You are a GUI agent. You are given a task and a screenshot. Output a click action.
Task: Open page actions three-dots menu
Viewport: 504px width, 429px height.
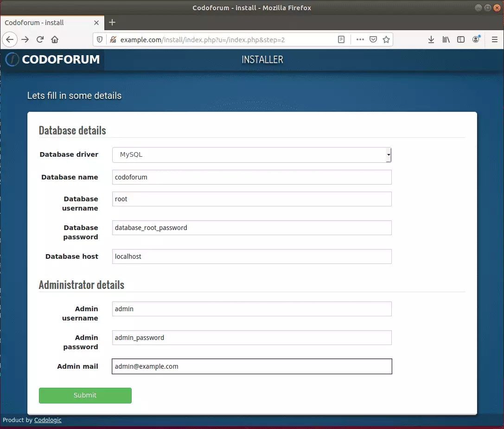(x=360, y=39)
